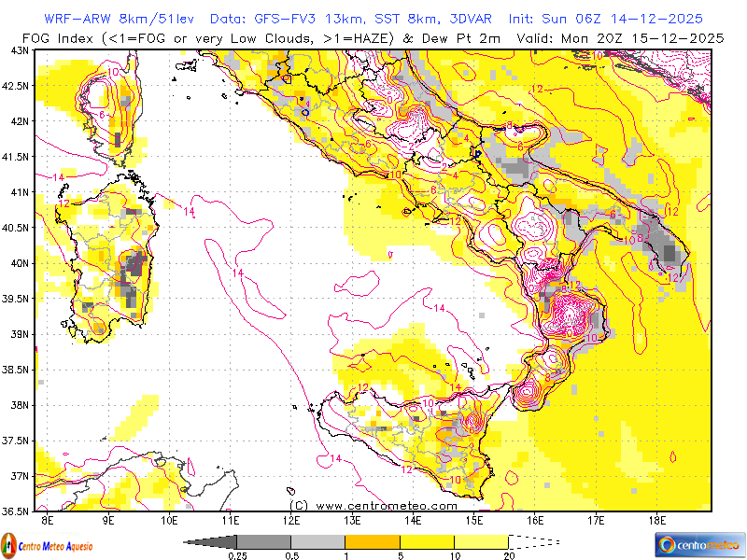
Task: Select the light gray 0.5–1 legend swatch
Action: point(317,541)
